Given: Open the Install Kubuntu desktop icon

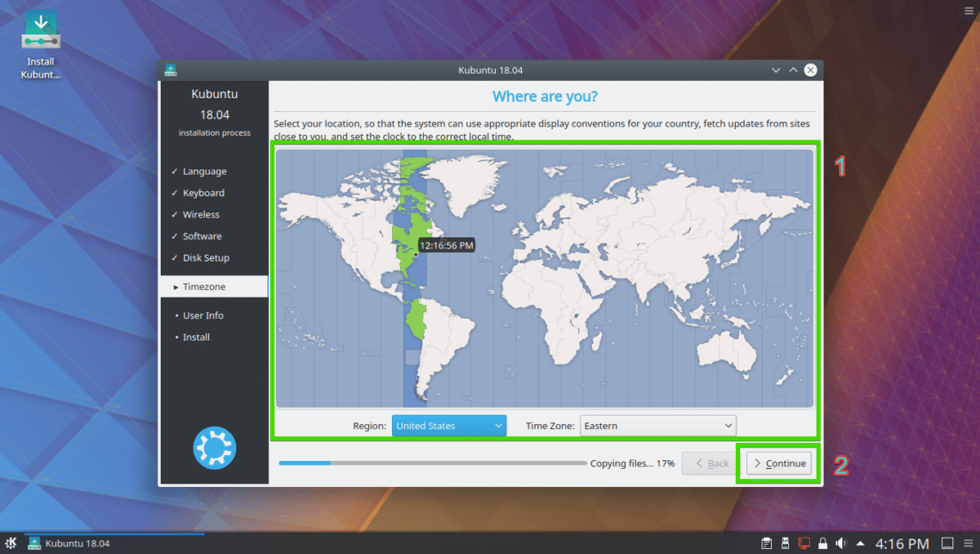Looking at the screenshot, I should point(40,45).
